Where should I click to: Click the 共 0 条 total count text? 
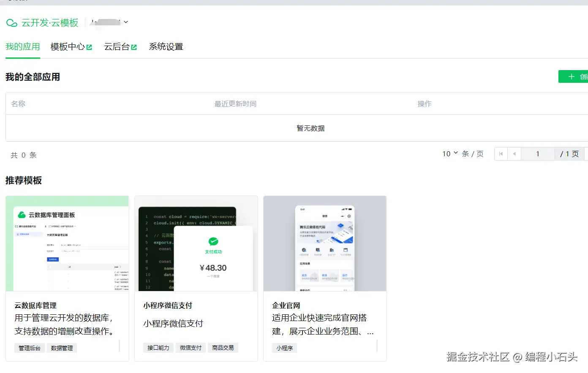[x=24, y=155]
